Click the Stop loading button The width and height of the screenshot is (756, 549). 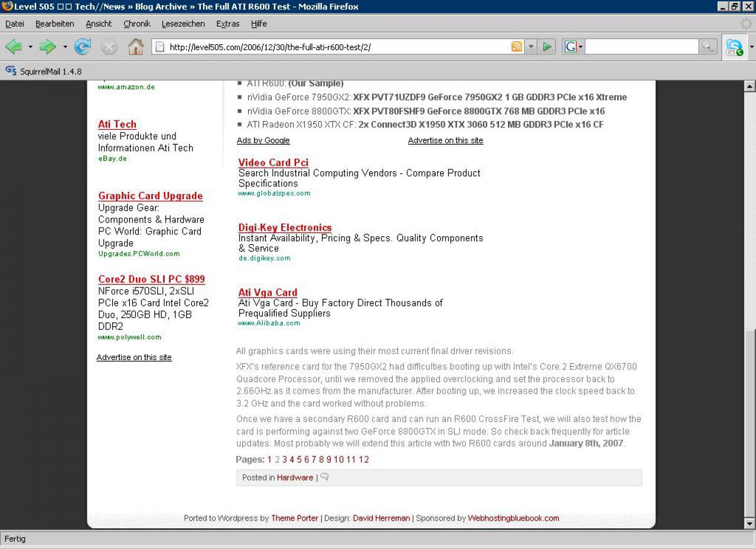pos(109,47)
